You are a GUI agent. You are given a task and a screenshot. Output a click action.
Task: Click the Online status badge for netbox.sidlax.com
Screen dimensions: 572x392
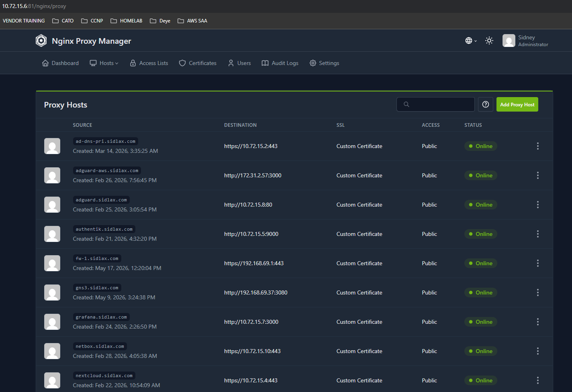(481, 351)
